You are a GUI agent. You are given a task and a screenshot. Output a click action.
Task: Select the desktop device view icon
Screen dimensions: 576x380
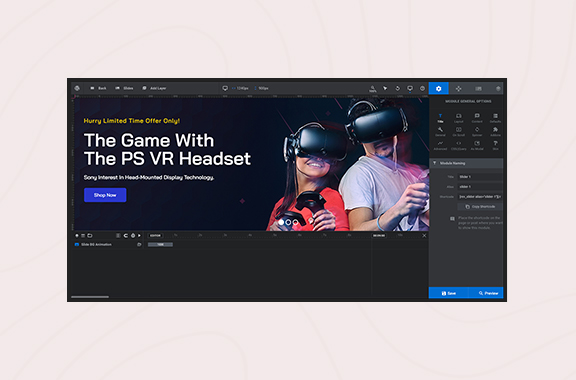coord(225,88)
